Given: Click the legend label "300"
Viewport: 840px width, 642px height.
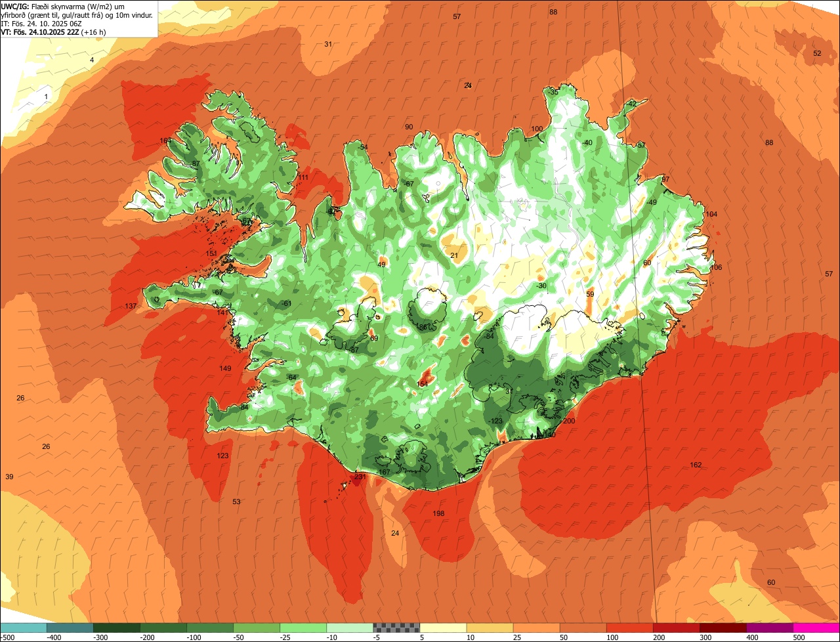Looking at the screenshot, I should click(705, 637).
